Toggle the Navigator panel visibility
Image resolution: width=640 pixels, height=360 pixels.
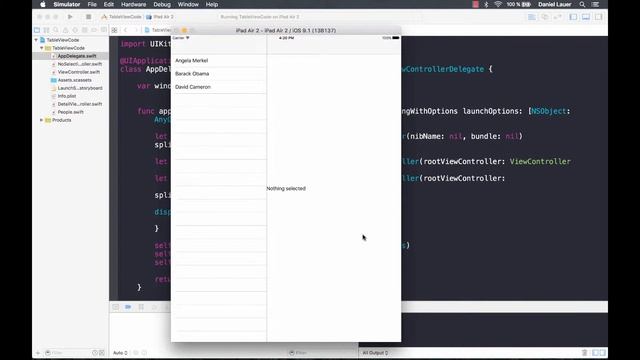pos(573,17)
